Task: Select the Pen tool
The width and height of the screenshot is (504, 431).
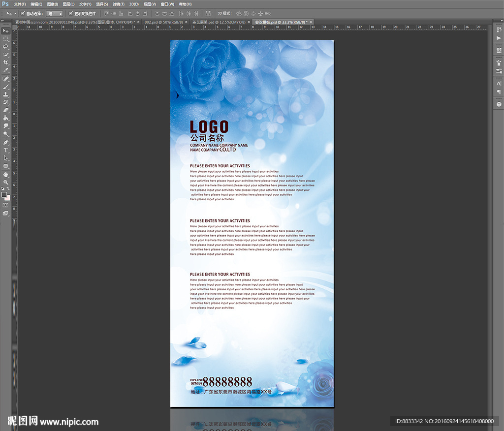Action: (x=6, y=142)
